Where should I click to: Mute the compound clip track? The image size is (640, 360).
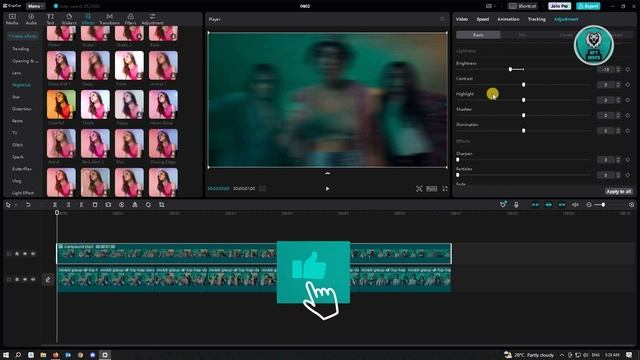coord(33,254)
